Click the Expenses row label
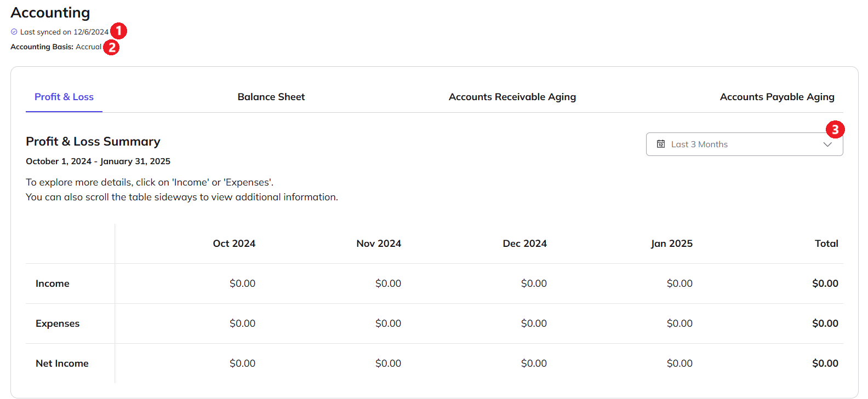The width and height of the screenshot is (868, 399). (x=58, y=323)
